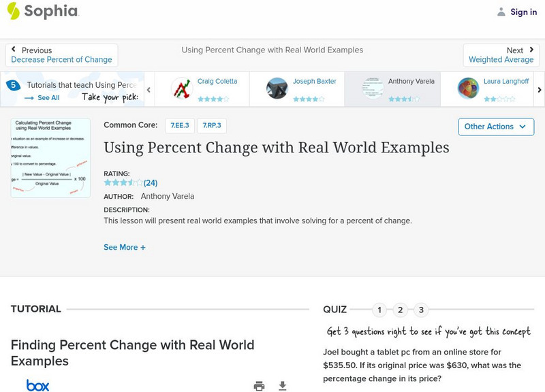Screen dimensions: 545x392
Task: Click the 7.EE.3 Common Core tag
Action: click(179, 125)
